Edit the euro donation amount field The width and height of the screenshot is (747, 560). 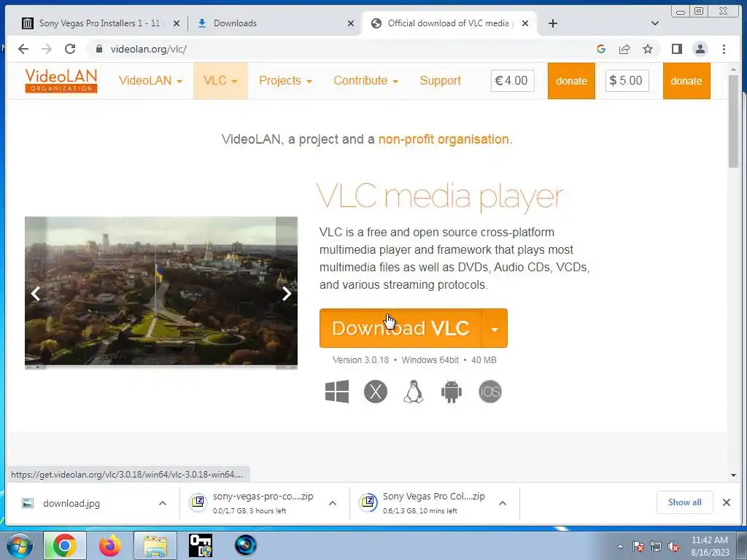[x=512, y=81]
